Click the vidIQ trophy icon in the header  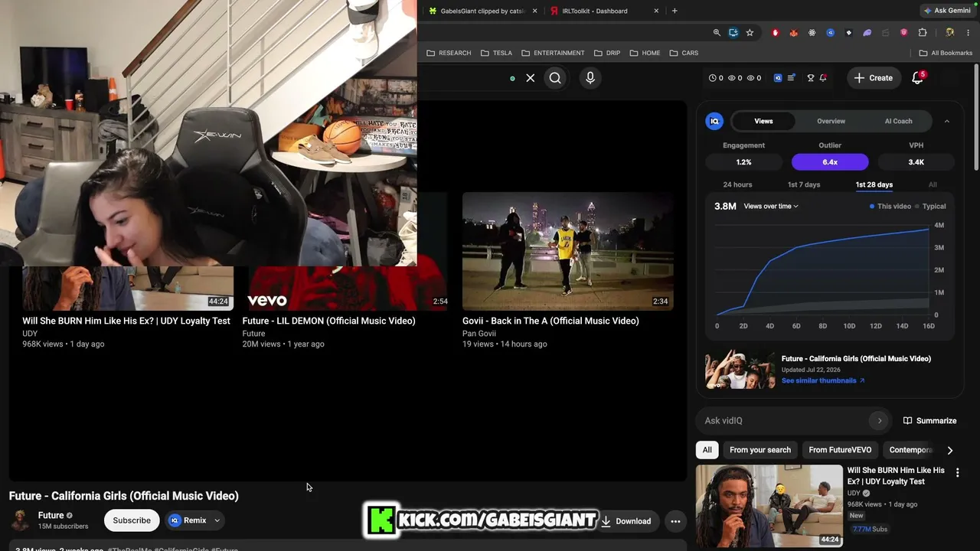(810, 77)
